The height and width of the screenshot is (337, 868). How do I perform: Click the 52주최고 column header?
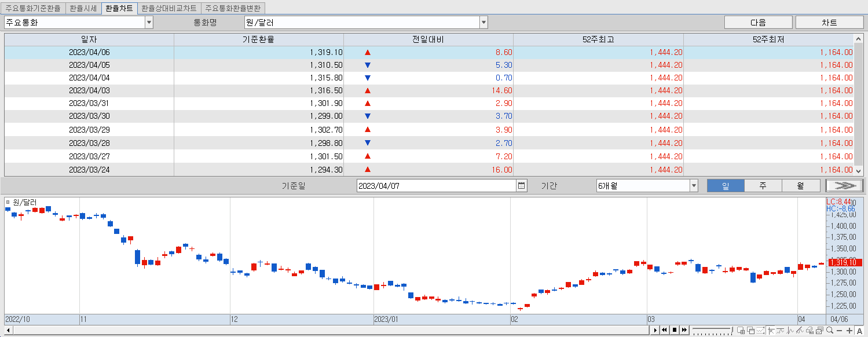pyautogui.click(x=598, y=39)
